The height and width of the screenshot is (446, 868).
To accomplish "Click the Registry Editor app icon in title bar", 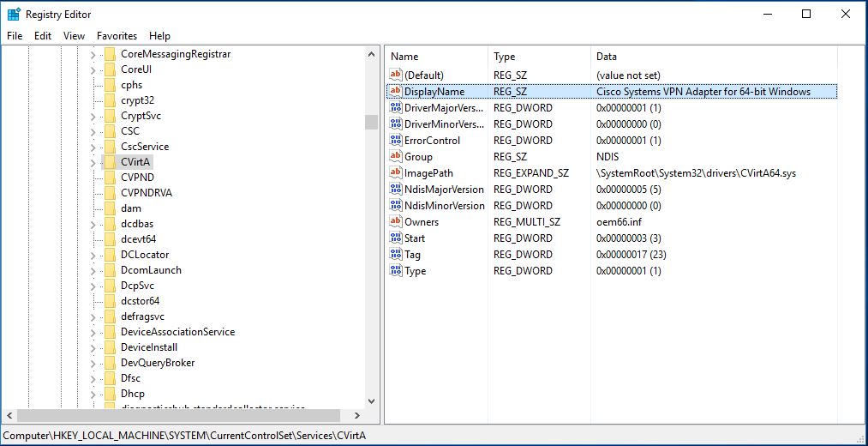I will [14, 15].
